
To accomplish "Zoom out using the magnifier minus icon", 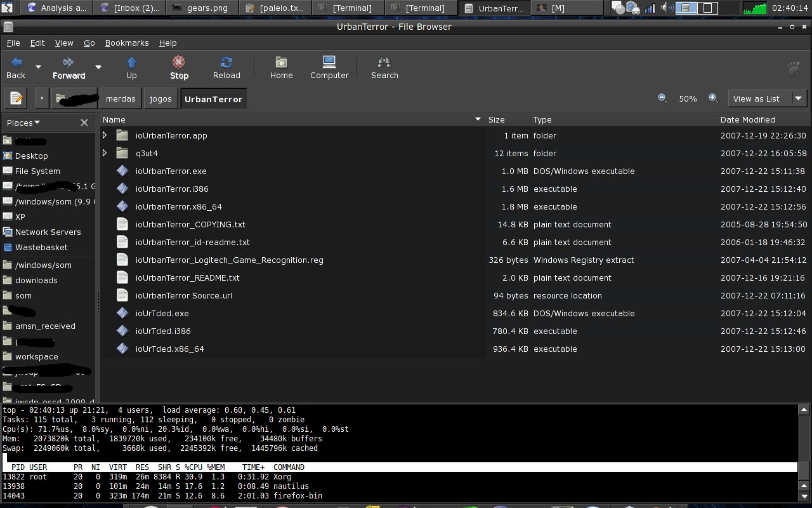I will click(662, 98).
